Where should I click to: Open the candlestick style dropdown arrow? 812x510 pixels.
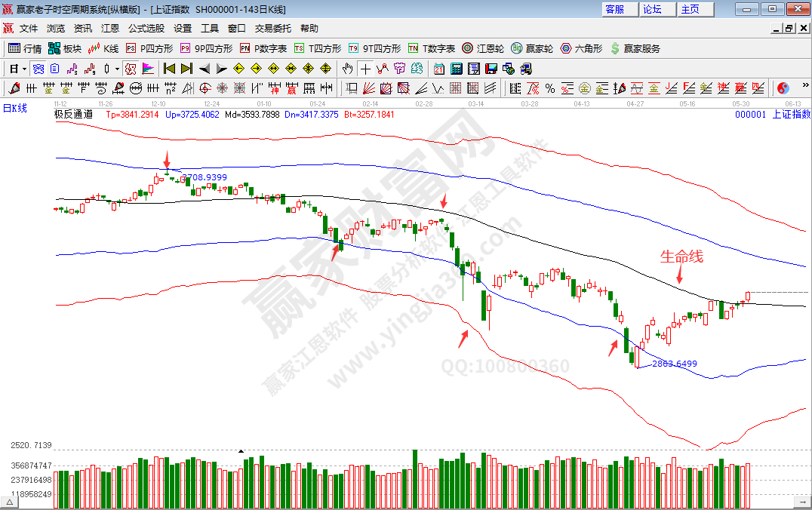pyautogui.click(x=117, y=69)
